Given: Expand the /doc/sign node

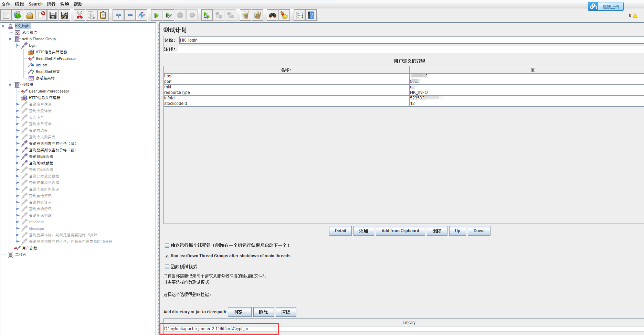Looking at the screenshot, I should coord(17,228).
